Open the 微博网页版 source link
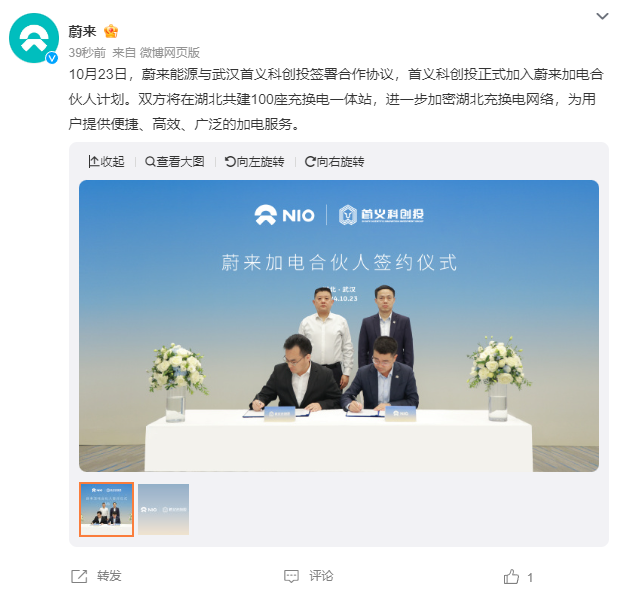The height and width of the screenshot is (595, 627). pyautogui.click(x=170, y=52)
